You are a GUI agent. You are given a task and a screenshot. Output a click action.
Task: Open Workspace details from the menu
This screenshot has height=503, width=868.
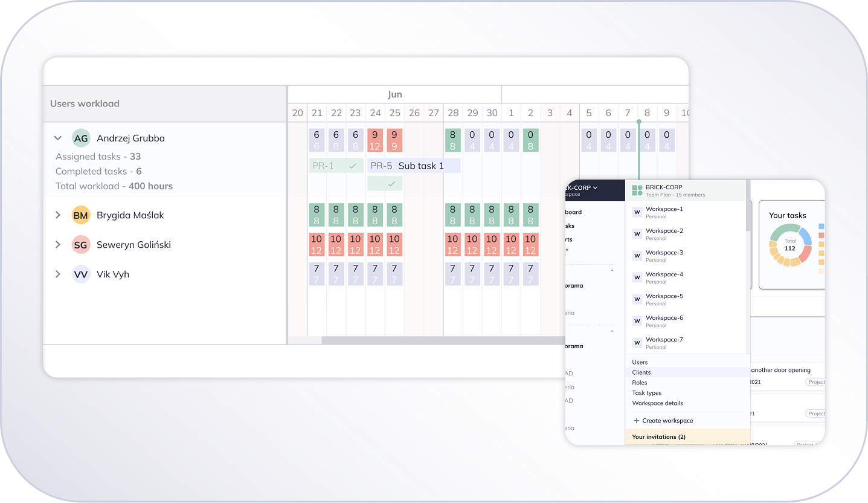click(x=657, y=403)
